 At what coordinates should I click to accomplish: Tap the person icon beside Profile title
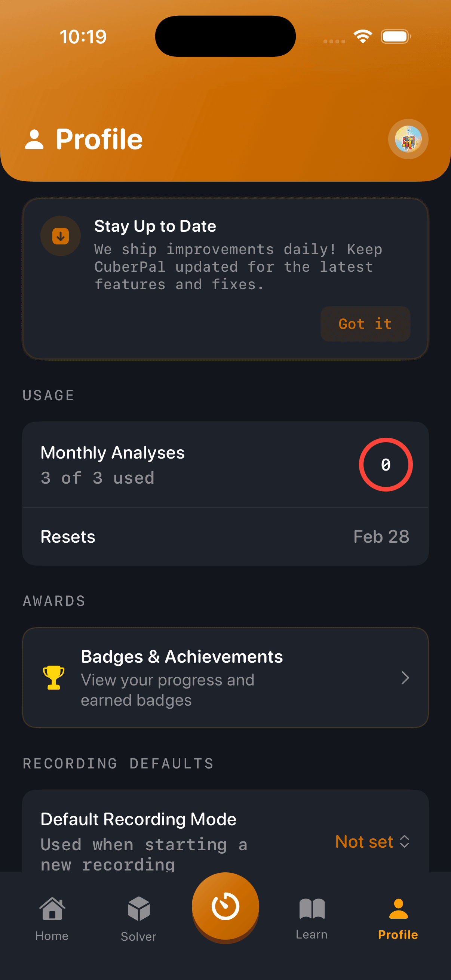click(x=34, y=139)
